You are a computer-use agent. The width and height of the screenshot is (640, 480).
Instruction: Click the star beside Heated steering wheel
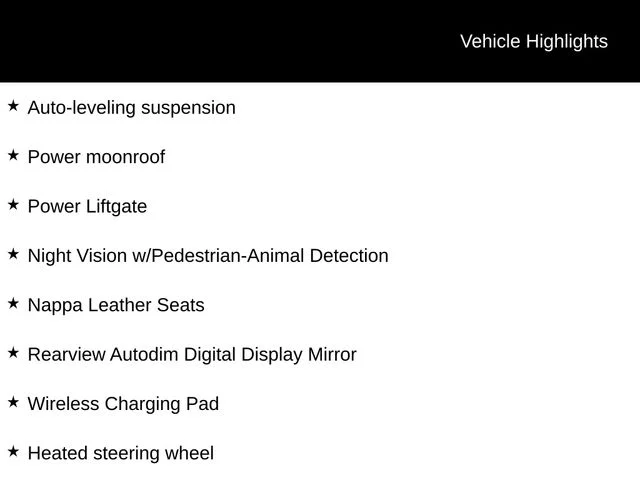point(13,451)
